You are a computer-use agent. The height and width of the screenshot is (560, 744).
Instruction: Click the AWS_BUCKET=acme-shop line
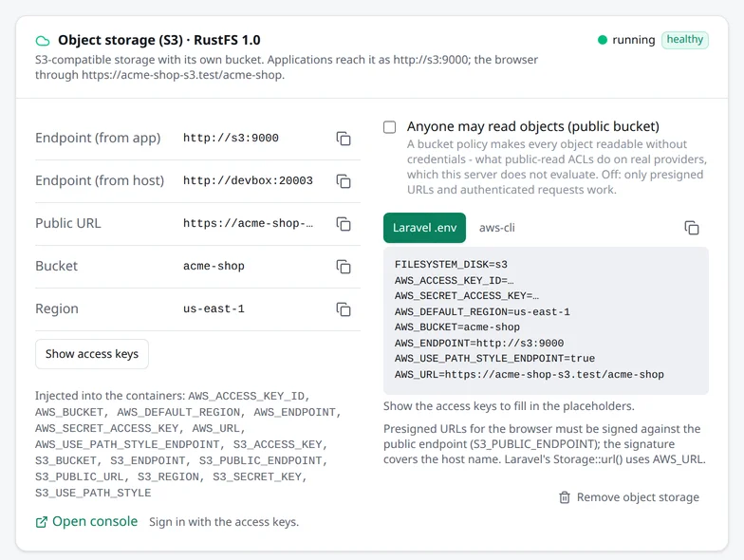(457, 327)
